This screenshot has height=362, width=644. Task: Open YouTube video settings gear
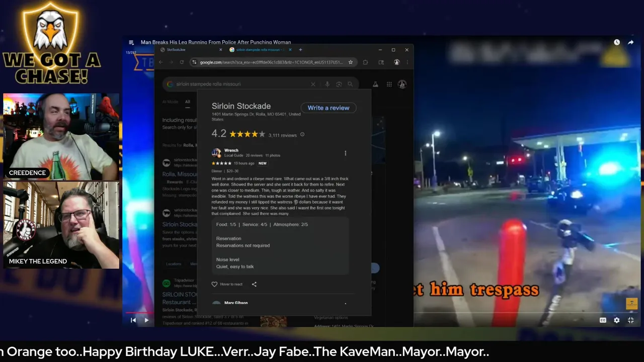coord(617,320)
